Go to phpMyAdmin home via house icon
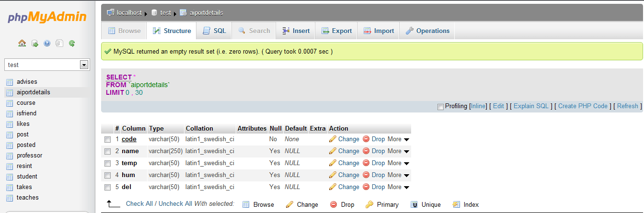This screenshot has width=644, height=213. 22,43
